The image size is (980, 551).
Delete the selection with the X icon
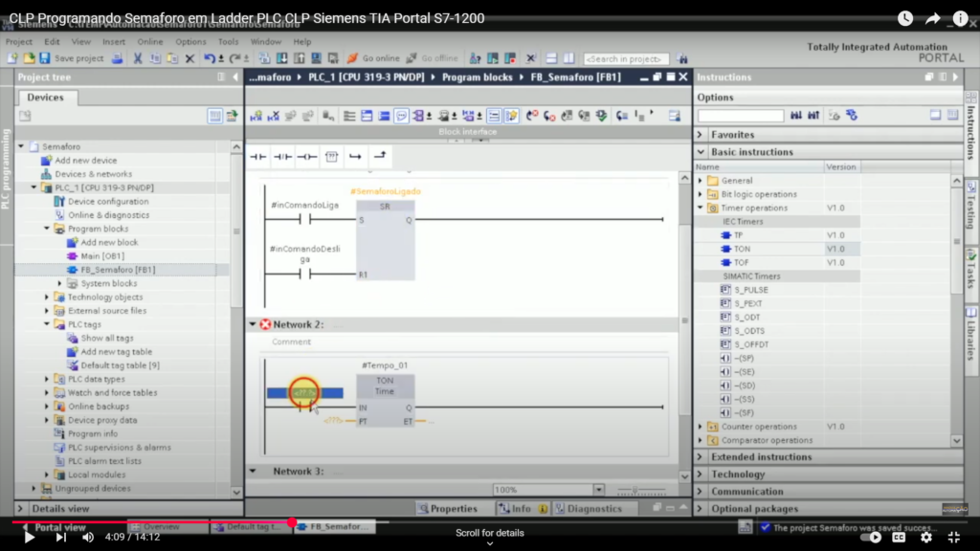[x=190, y=58]
